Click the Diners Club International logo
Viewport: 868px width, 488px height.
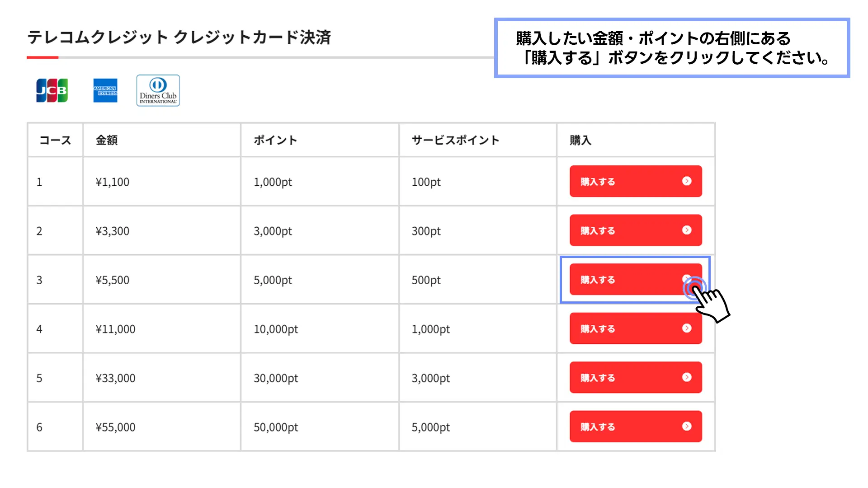[x=158, y=90]
